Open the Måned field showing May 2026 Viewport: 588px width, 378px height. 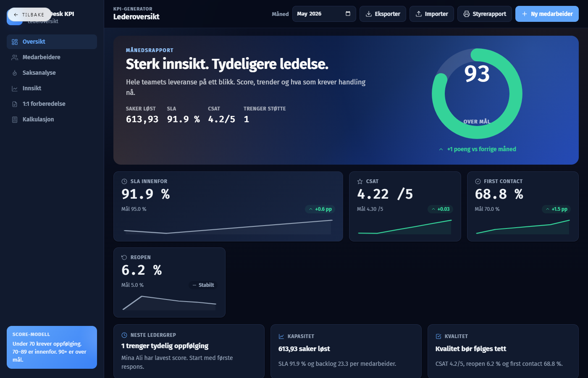tap(324, 14)
